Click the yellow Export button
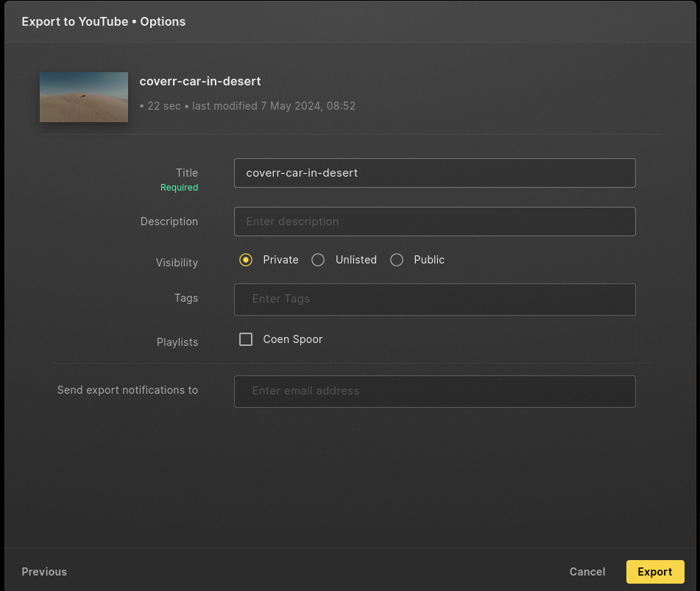 [x=655, y=572]
